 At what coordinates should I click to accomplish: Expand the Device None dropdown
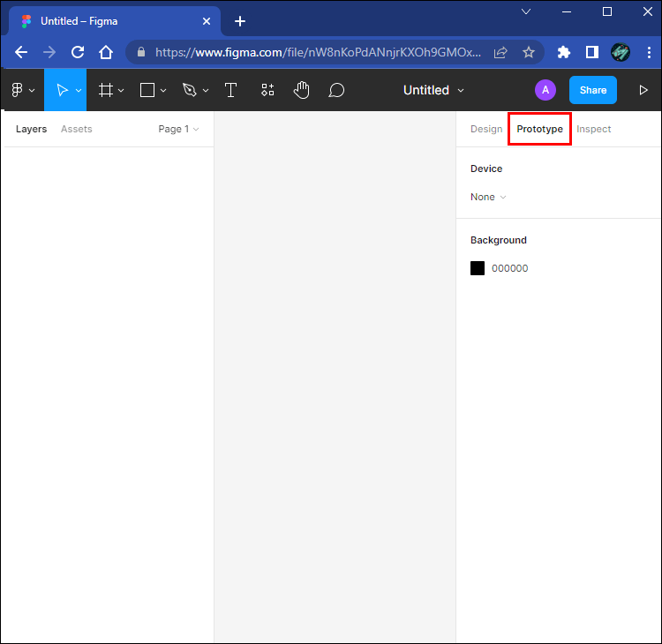coord(488,197)
